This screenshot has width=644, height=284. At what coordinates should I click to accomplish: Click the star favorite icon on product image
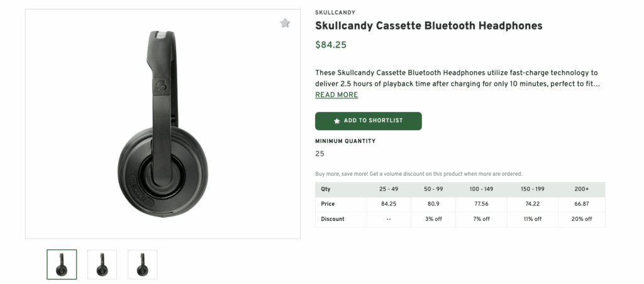(x=285, y=23)
